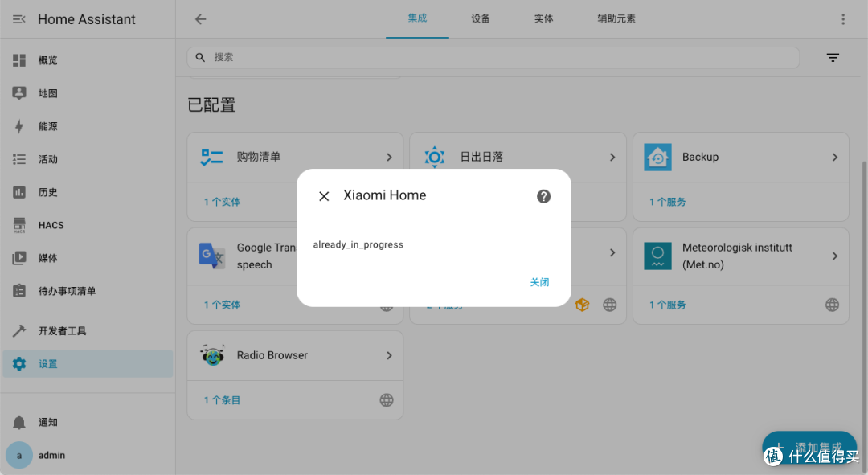868x475 pixels.
Task: Expand Meteorologisk institutt card chevron
Action: [x=835, y=256]
